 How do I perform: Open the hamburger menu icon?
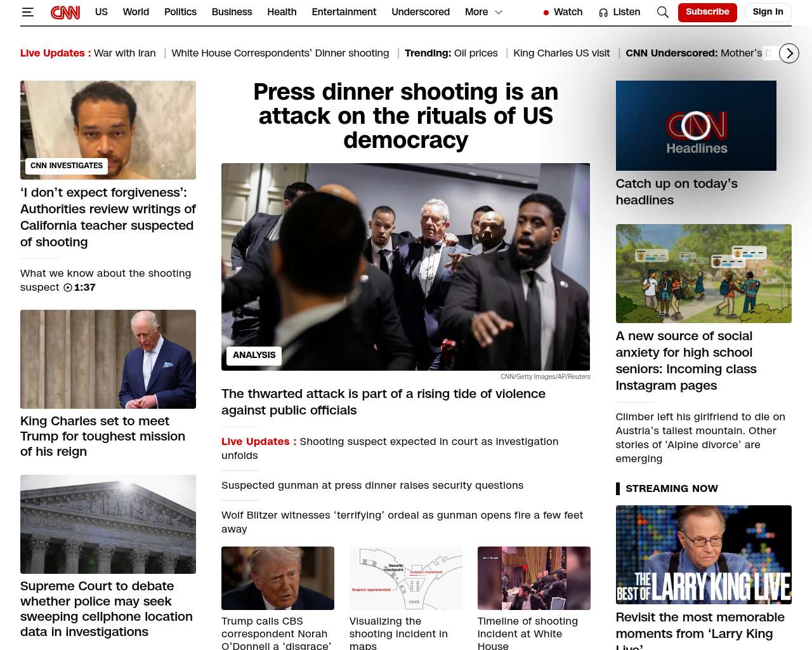coord(27,12)
